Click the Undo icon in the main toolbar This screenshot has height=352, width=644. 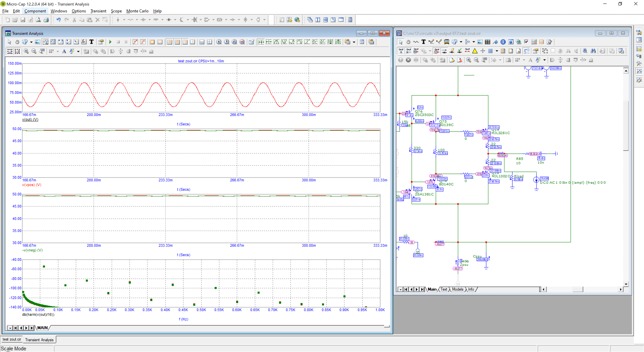click(58, 20)
